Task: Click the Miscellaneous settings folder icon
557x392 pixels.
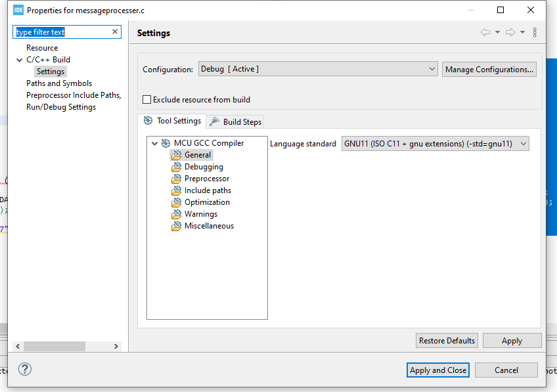Action: (x=176, y=226)
